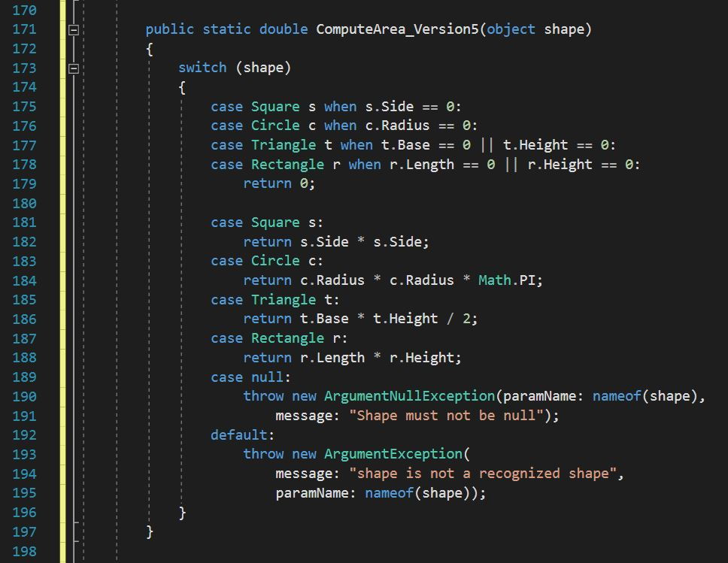Collapse the ComputeArea_Version5 method outline toggle
Screen dimensions: 728x563
click(74, 30)
